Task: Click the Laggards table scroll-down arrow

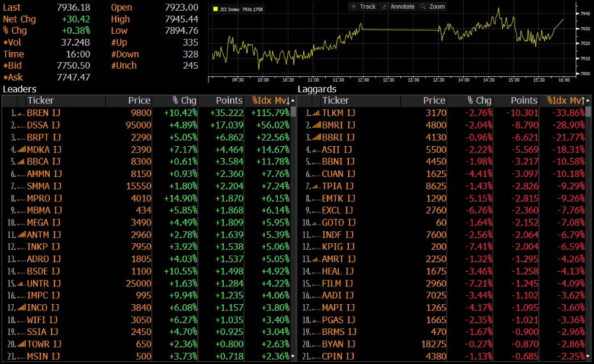Action: point(588,356)
